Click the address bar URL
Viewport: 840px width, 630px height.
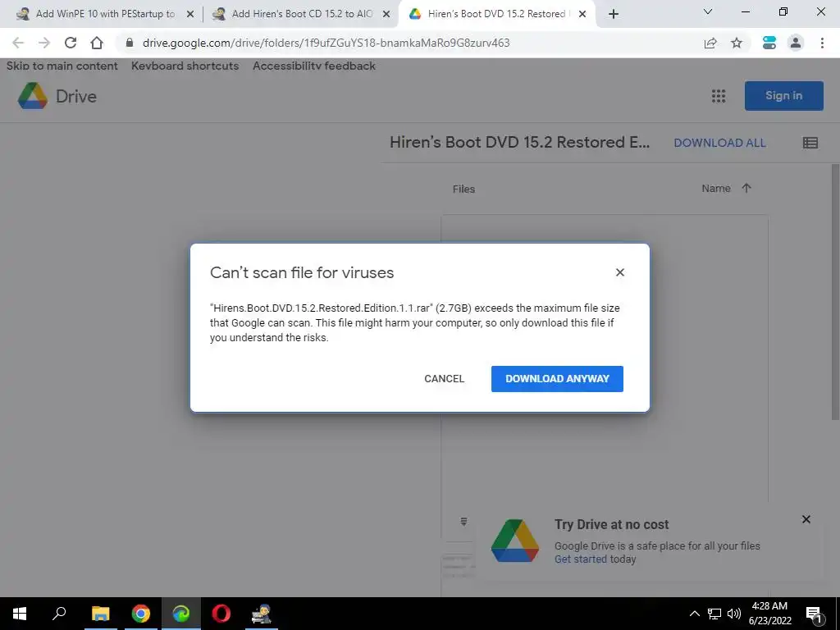326,43
